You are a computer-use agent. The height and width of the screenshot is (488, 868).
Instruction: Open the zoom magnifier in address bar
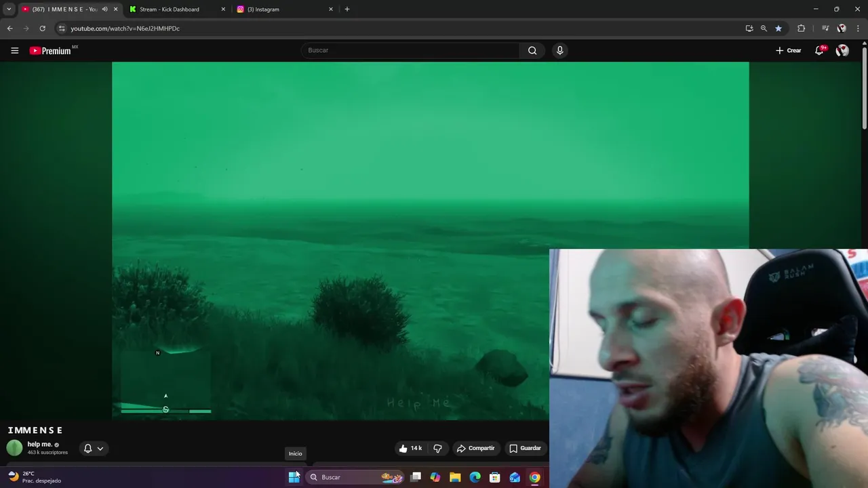pyautogui.click(x=764, y=28)
